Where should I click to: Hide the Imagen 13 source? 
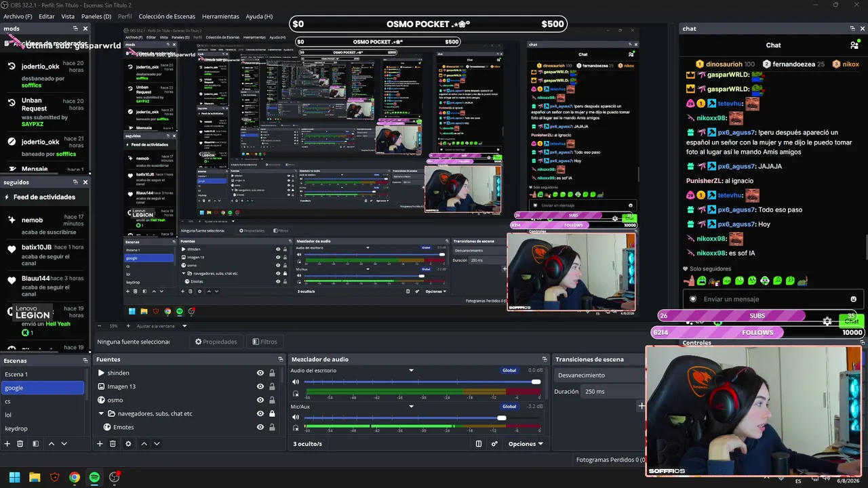[260, 386]
